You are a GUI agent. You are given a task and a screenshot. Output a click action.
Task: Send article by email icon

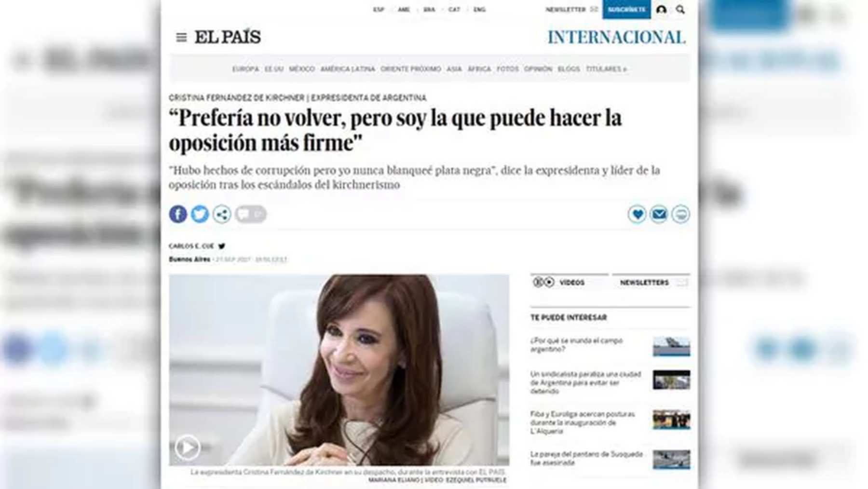659,214
